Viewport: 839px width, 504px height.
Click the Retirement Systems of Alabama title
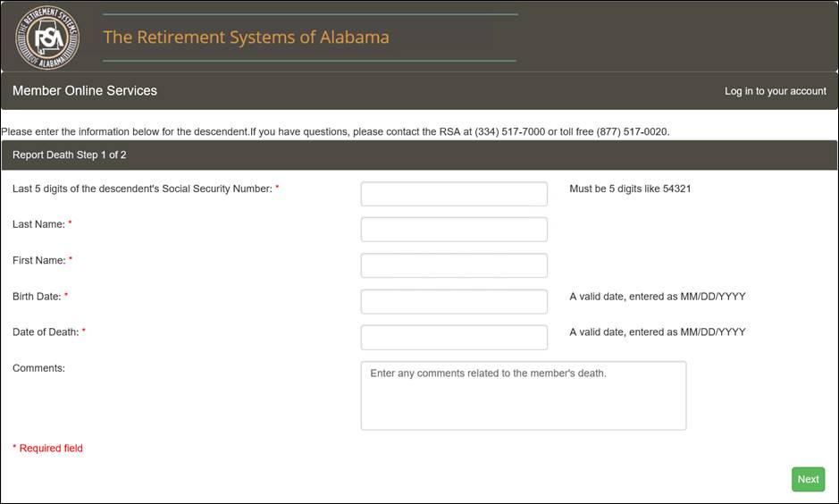coord(246,37)
